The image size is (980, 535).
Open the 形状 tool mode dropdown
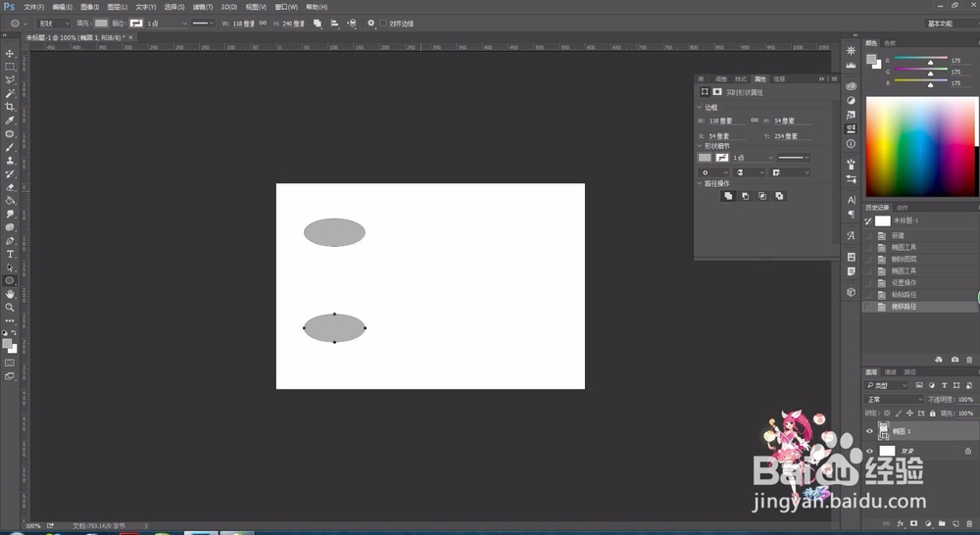coord(53,24)
